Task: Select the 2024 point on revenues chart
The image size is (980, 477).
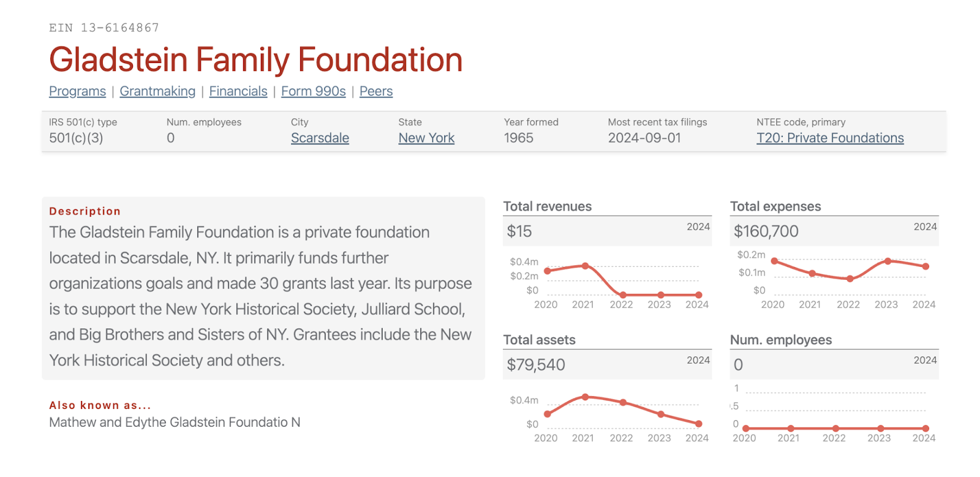Action: 699,295
